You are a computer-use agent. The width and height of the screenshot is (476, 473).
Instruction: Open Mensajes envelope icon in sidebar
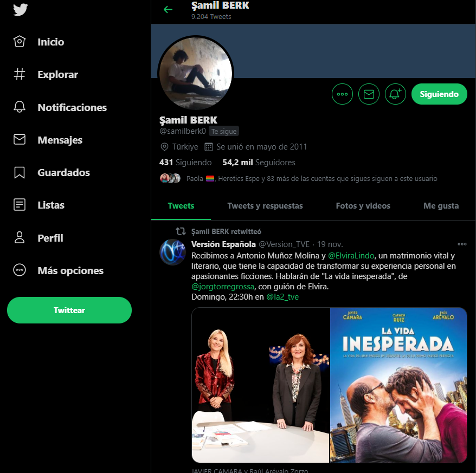(x=20, y=140)
